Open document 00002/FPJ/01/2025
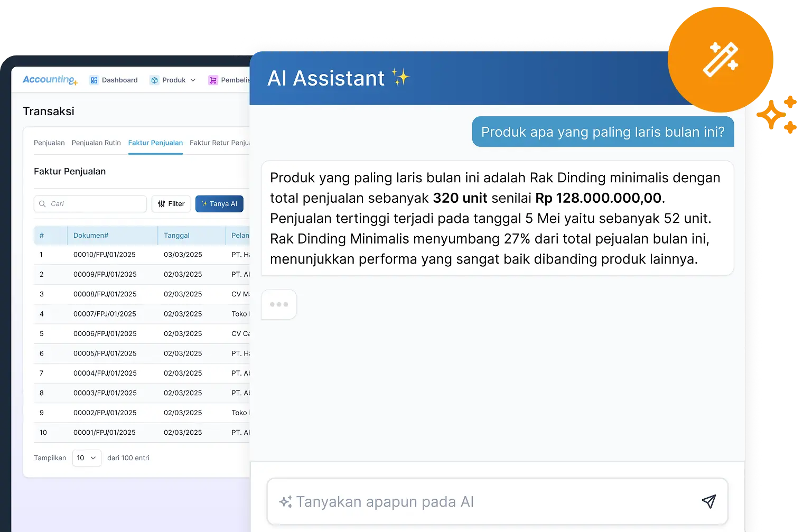Image resolution: width=803 pixels, height=532 pixels. 105,413
